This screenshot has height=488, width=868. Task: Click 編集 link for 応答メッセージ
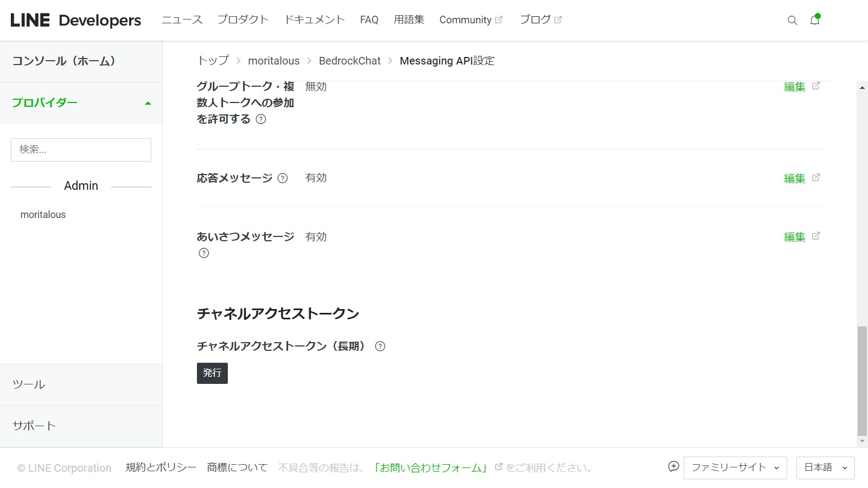[795, 178]
